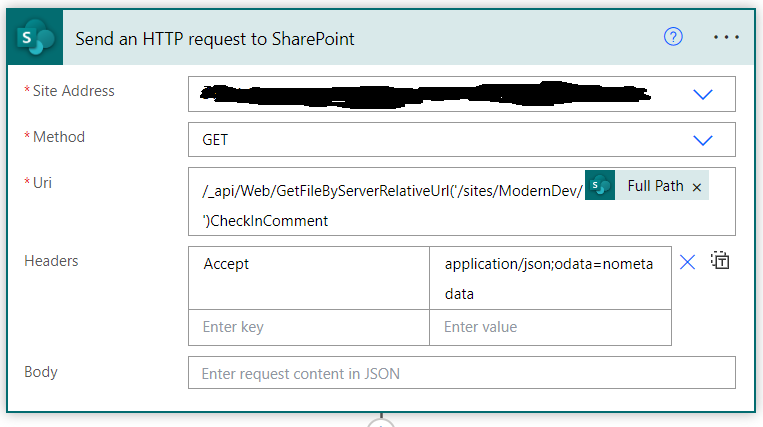Expand the Site Address dropdown arrow
This screenshot has height=427, width=763.
703,94
